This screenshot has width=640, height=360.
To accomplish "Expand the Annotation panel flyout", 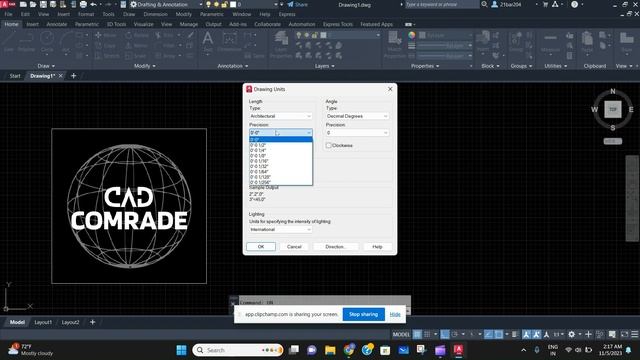I will (x=233, y=66).
